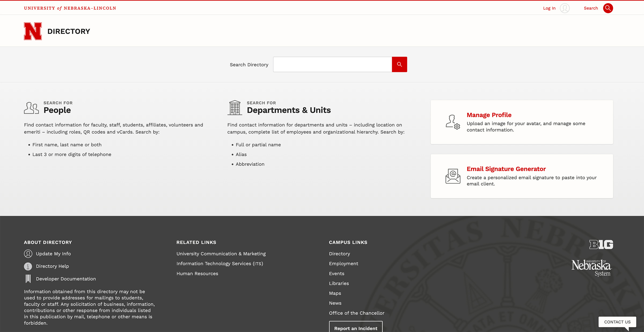Click Directory under Campus Links
This screenshot has width=644, height=332.
click(339, 254)
